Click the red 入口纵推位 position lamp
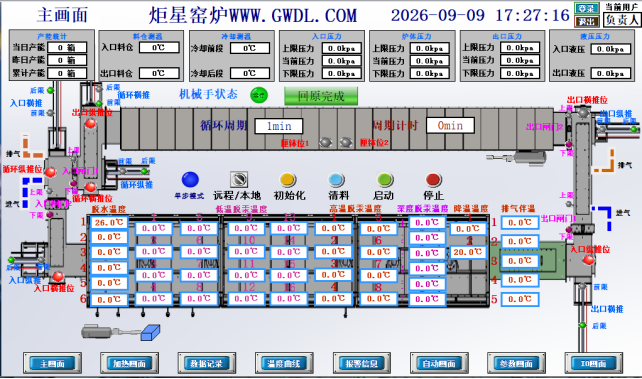The image size is (642, 379). point(589,259)
